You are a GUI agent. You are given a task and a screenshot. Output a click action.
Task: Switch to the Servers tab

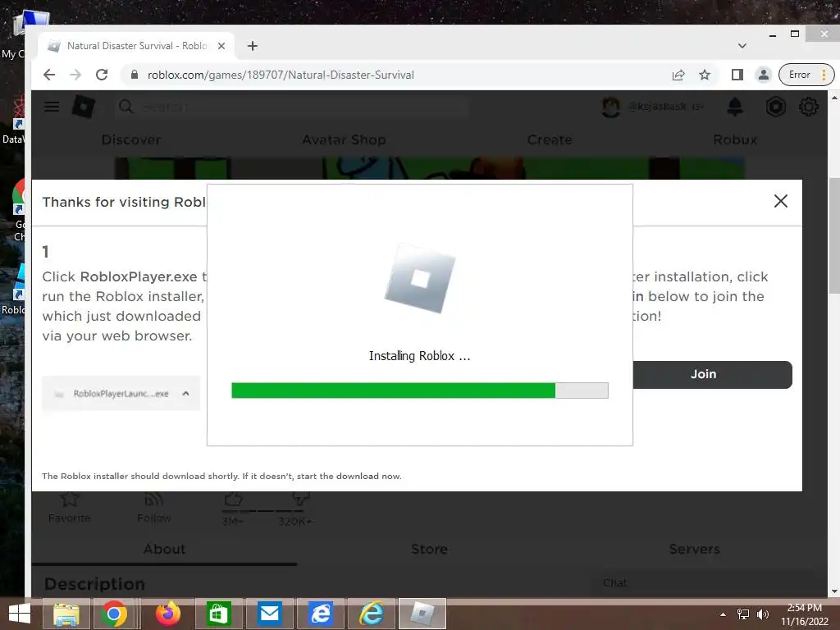pos(694,549)
